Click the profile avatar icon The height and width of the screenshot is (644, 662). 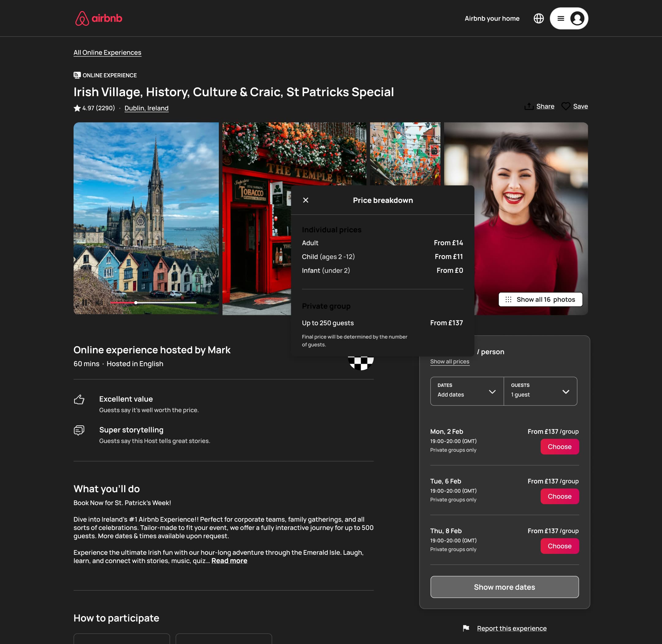coord(577,18)
